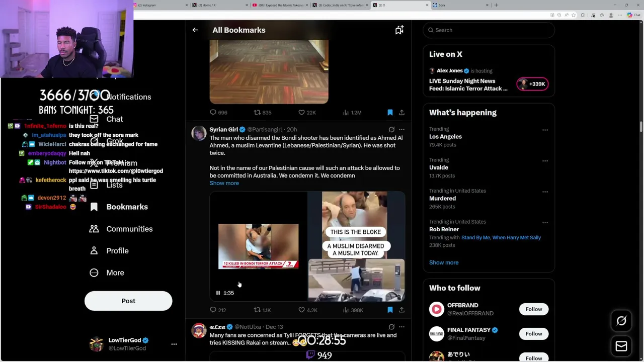Open LowTierGod account options menu

tap(174, 344)
